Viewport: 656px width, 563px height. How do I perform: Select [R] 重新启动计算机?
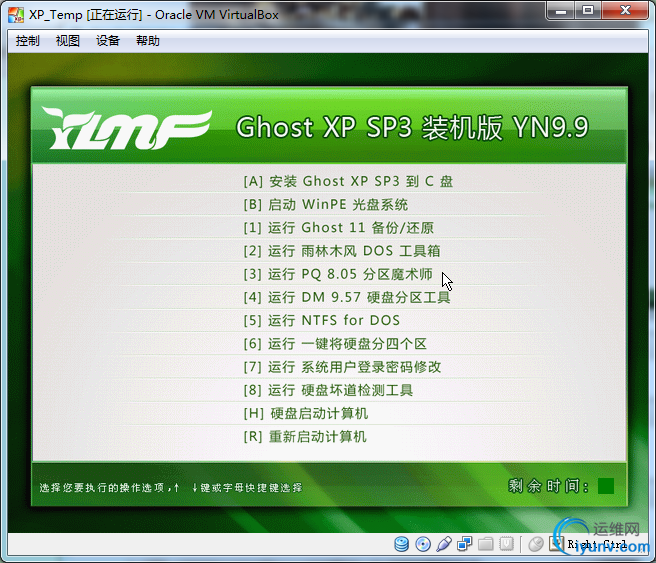[x=305, y=437]
